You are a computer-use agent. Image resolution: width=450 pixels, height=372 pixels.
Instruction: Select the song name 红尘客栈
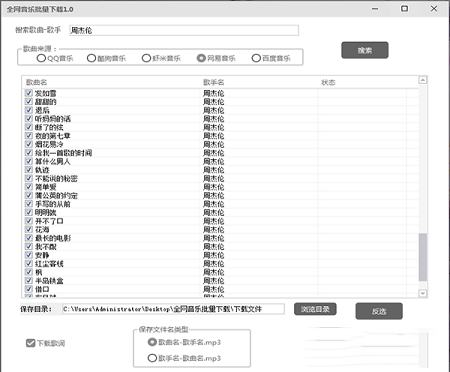point(49,264)
